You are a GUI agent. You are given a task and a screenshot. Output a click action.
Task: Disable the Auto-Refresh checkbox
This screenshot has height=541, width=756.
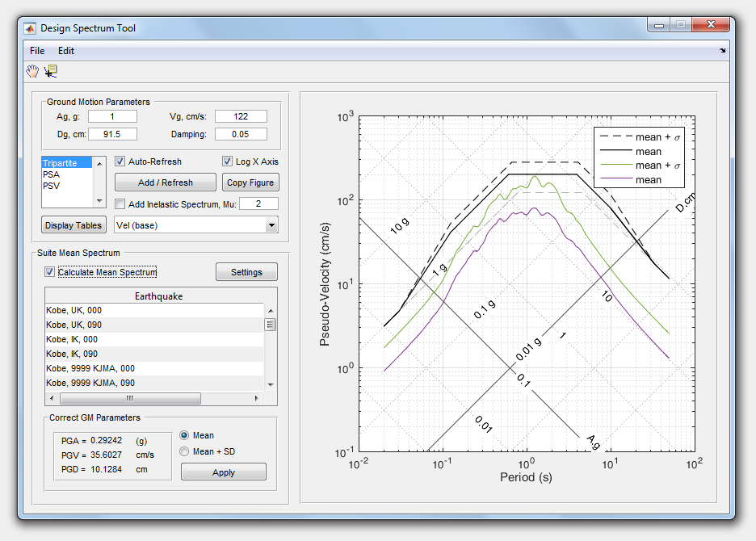point(120,161)
